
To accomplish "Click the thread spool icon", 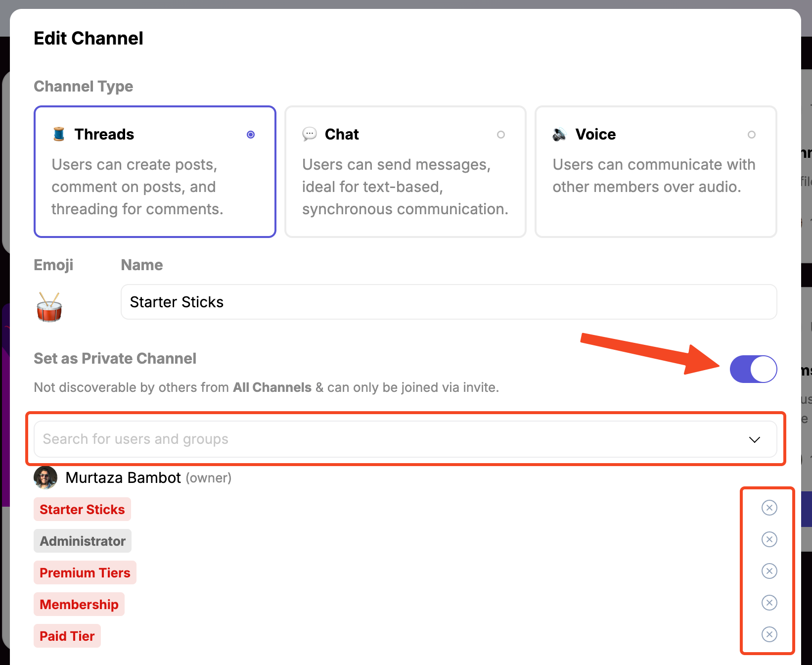I will (59, 134).
